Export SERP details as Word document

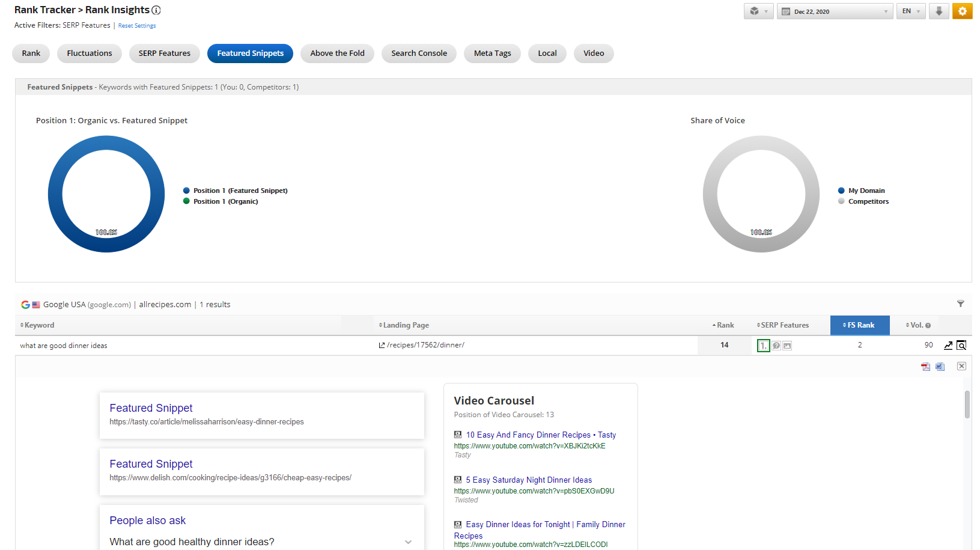[940, 367]
